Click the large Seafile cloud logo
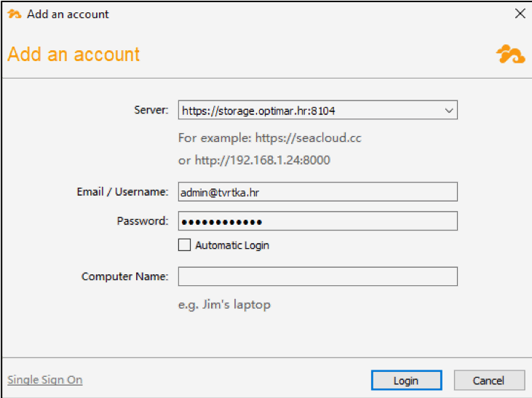532x398 pixels. pyautogui.click(x=511, y=54)
